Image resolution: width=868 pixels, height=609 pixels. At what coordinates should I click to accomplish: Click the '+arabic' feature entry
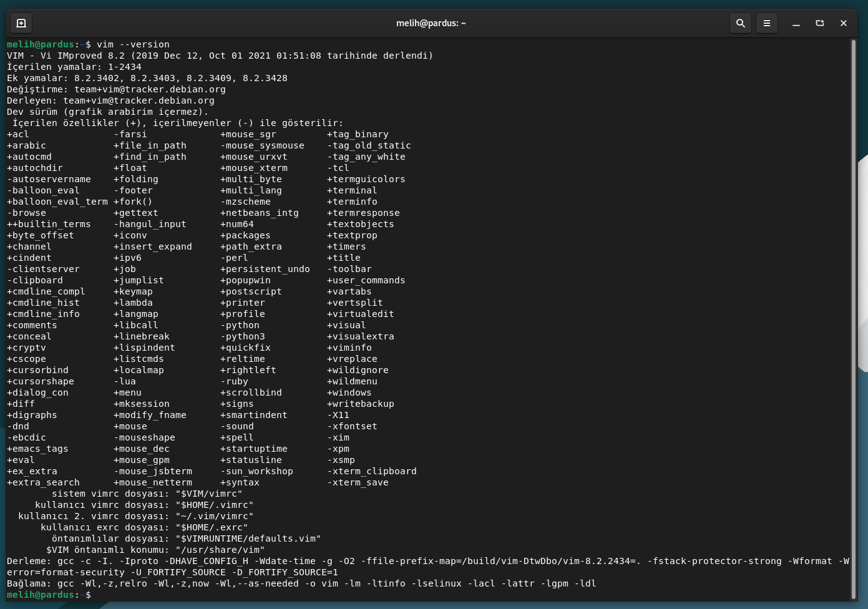(26, 145)
